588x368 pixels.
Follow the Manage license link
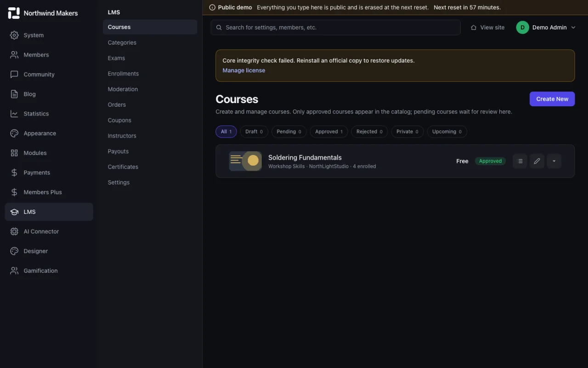point(244,70)
